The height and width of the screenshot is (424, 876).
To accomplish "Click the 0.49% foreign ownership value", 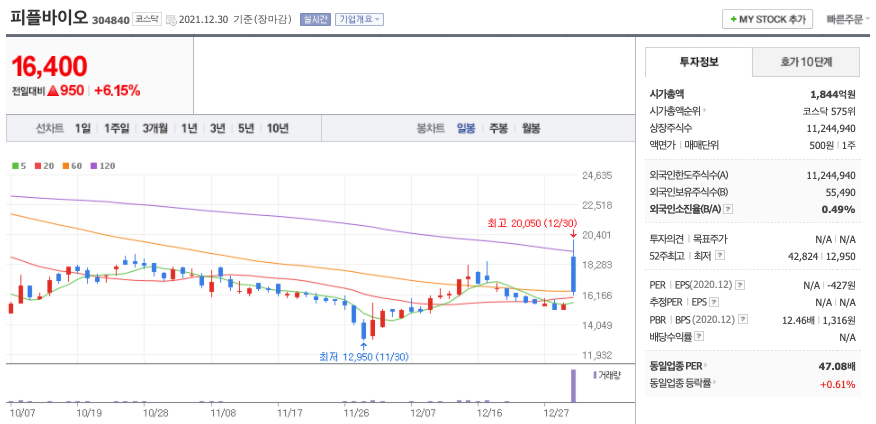I will [x=838, y=209].
